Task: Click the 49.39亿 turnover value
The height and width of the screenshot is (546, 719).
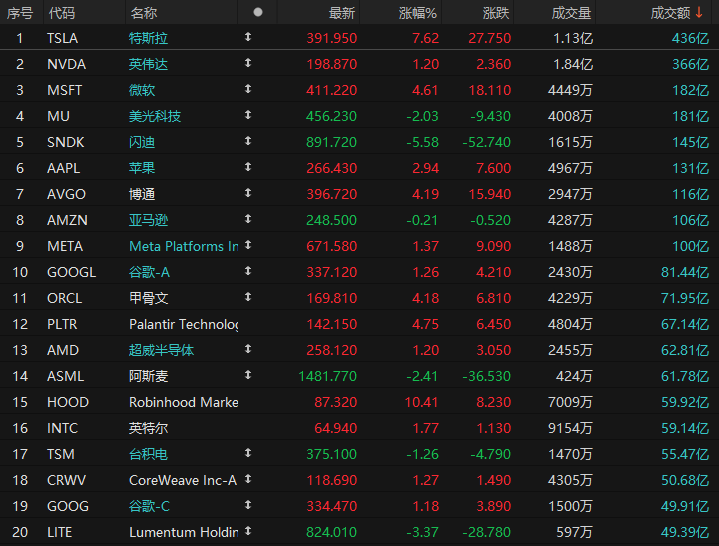Action: click(x=685, y=532)
